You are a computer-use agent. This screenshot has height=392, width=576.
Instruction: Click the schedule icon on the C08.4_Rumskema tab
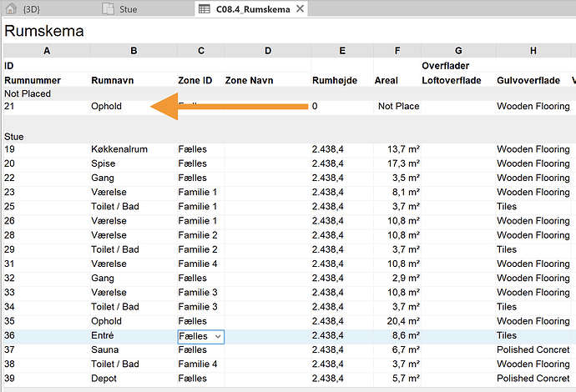click(x=205, y=9)
